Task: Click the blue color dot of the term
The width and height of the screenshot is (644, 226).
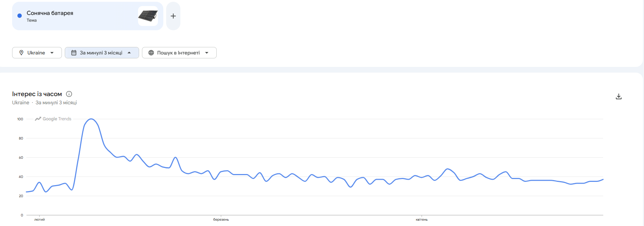Action: pyautogui.click(x=20, y=16)
